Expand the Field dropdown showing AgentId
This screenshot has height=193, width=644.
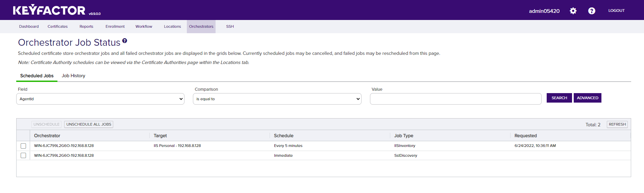coord(100,99)
